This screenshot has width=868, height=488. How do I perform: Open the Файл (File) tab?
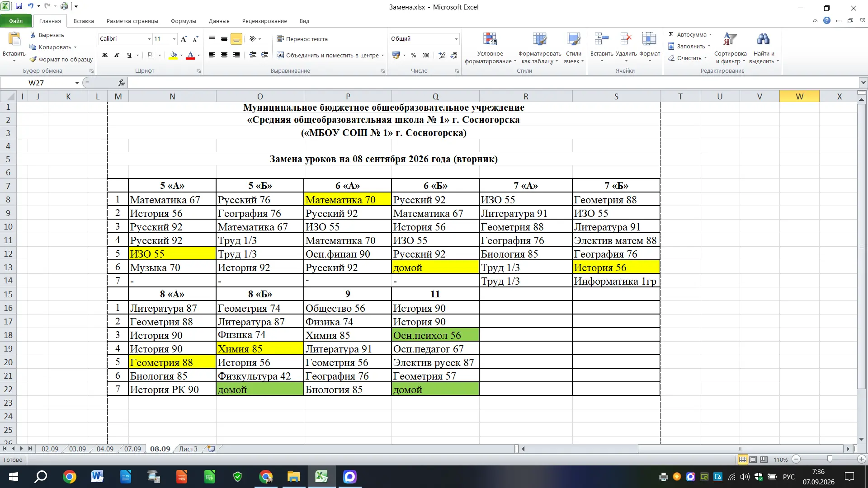click(x=16, y=21)
